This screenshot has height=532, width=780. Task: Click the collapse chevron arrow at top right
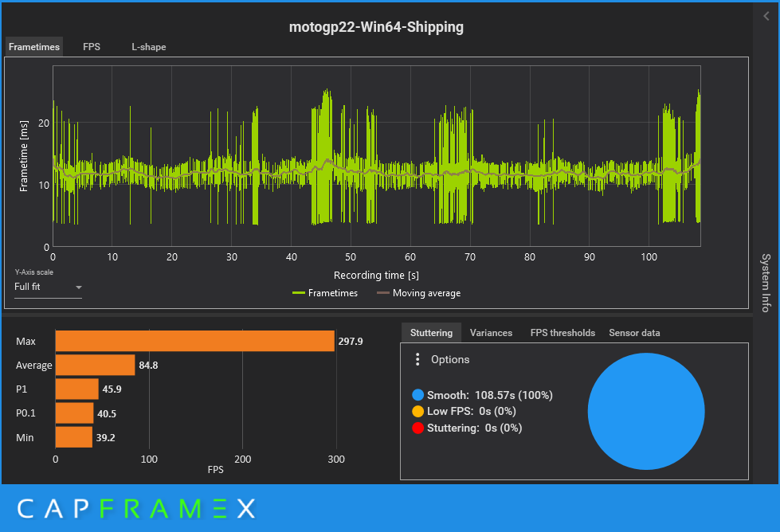pos(766,16)
